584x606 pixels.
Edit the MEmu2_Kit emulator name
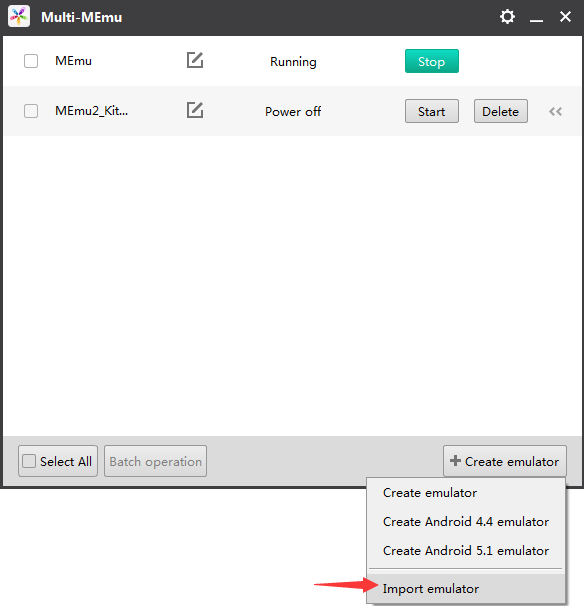point(195,111)
